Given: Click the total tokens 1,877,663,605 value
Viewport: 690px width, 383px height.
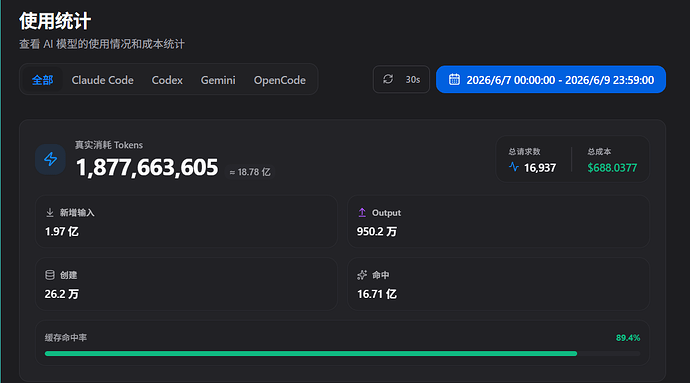Looking at the screenshot, I should pyautogui.click(x=147, y=167).
